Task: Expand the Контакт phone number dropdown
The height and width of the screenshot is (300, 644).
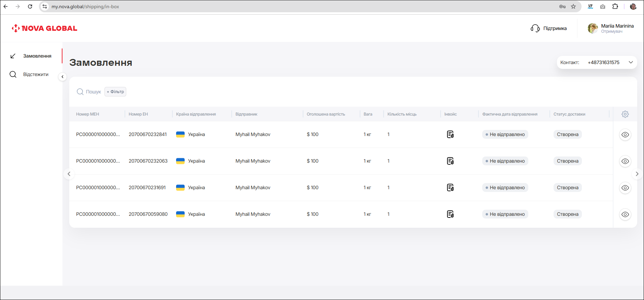Action: point(597,62)
